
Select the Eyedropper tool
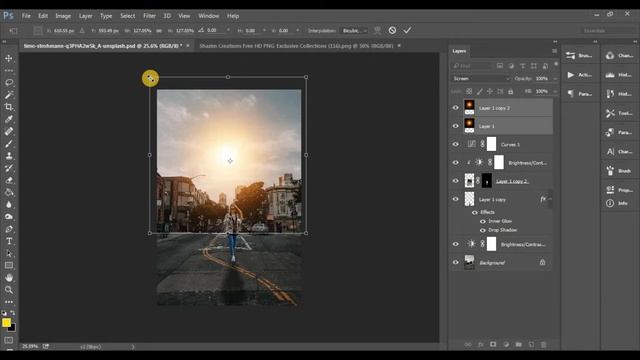coord(9,119)
